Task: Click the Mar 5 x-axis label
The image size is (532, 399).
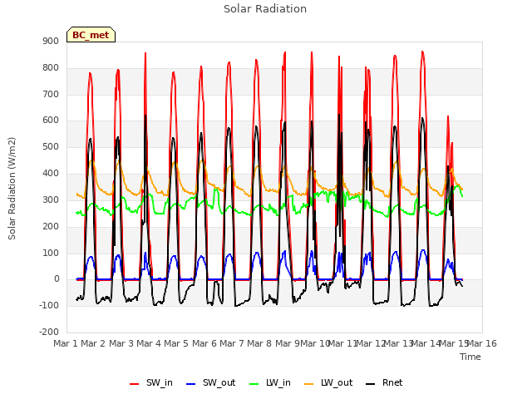Action: [x=176, y=343]
